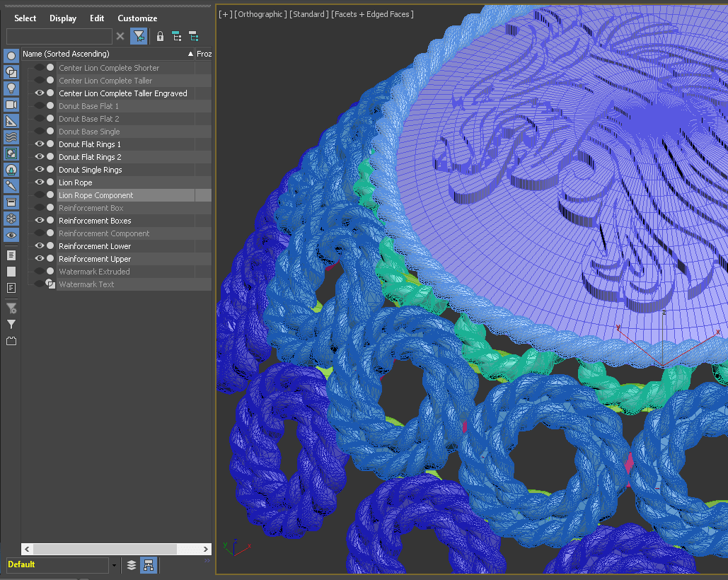Hide the Lion Rope object
Image resolution: width=728 pixels, height=580 pixels.
pyautogui.click(x=40, y=182)
